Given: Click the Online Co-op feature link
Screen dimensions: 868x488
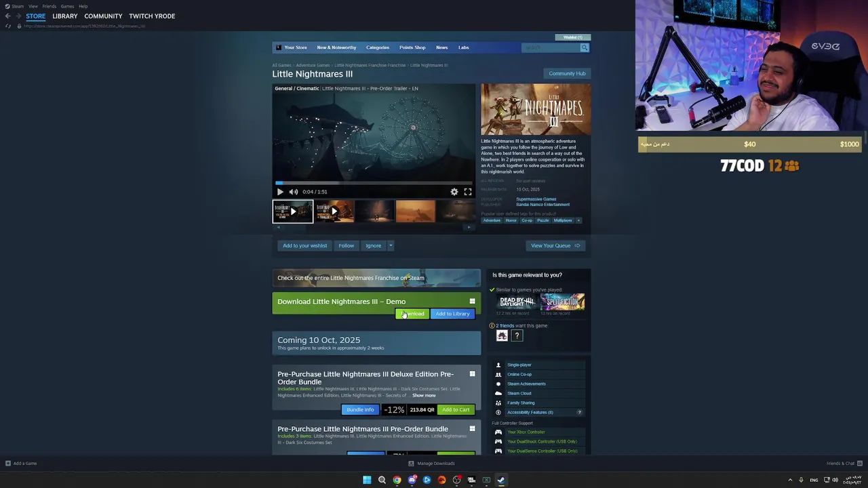Looking at the screenshot, I should (x=519, y=374).
